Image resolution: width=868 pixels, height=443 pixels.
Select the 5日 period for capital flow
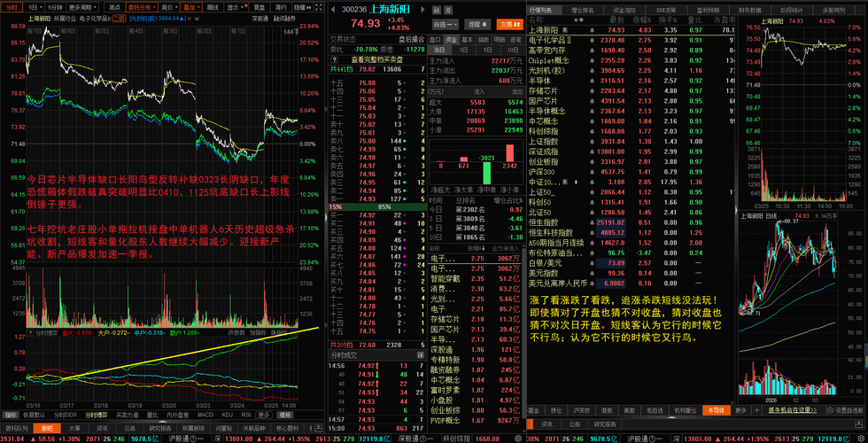(x=488, y=50)
